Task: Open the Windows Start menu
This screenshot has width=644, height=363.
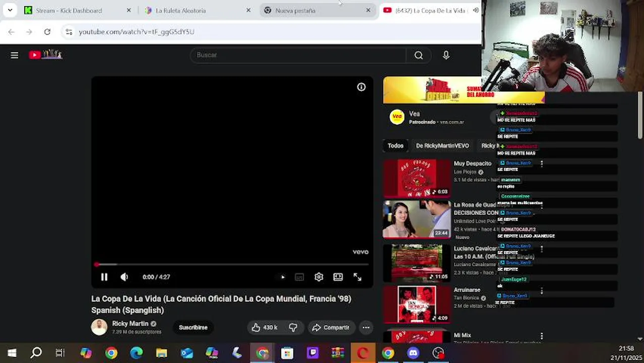Action: pyautogui.click(x=12, y=353)
